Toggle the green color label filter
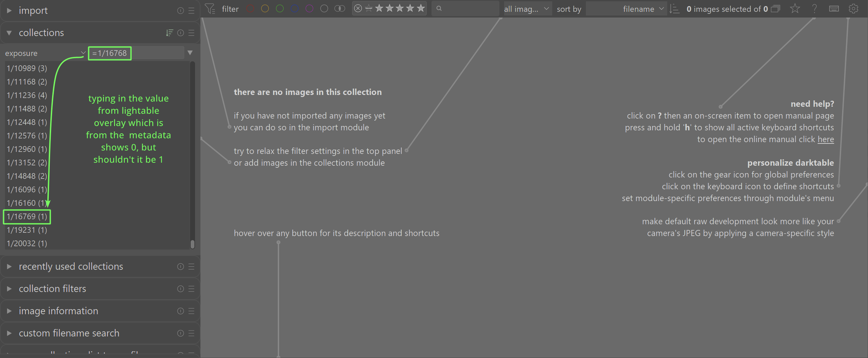 coord(280,9)
